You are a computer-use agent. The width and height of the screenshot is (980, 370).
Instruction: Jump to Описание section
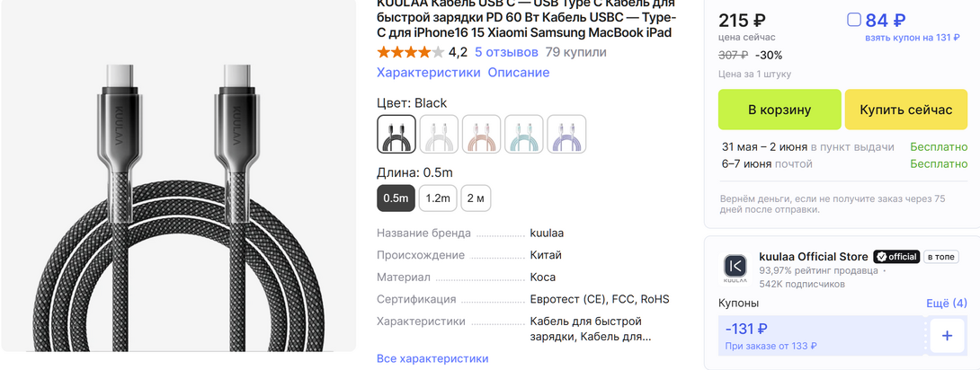tap(519, 72)
